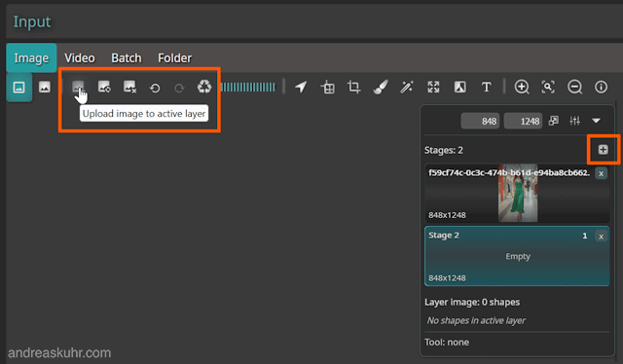Add a new stage with plus button
The width and height of the screenshot is (623, 364).
click(604, 150)
